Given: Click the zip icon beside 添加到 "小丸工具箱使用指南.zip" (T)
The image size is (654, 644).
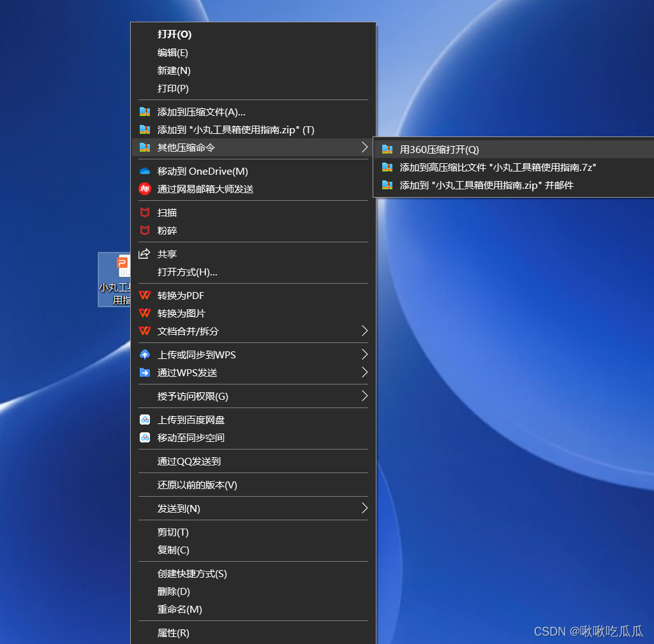Looking at the screenshot, I should (145, 129).
